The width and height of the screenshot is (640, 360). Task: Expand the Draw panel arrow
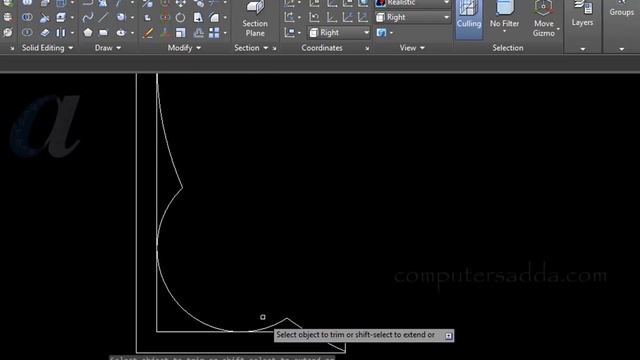119,48
